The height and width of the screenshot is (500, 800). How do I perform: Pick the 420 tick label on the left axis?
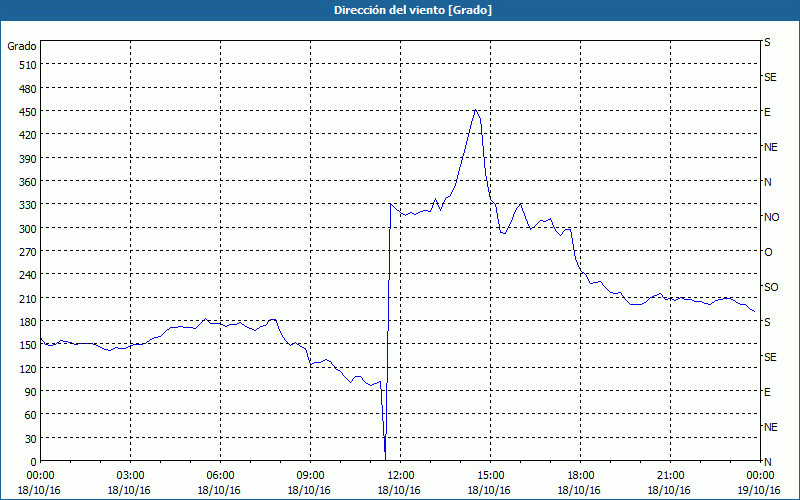coord(28,135)
